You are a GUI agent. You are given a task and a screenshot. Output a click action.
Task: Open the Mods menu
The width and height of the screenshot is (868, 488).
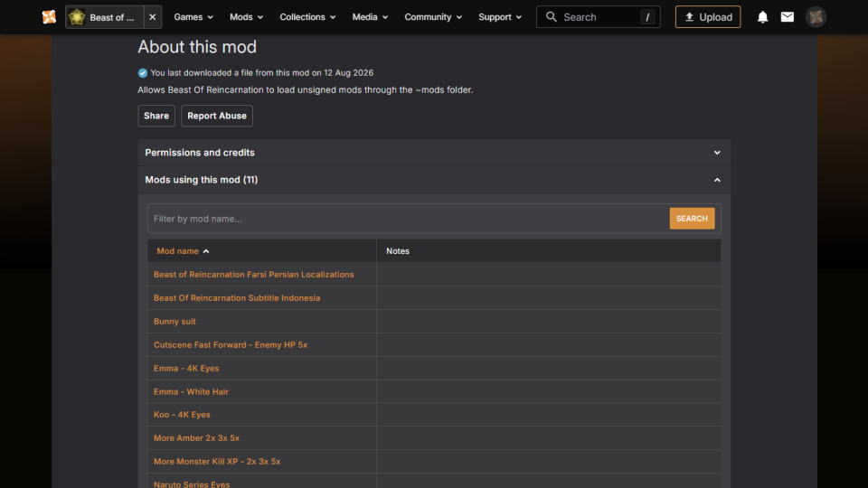coord(246,17)
